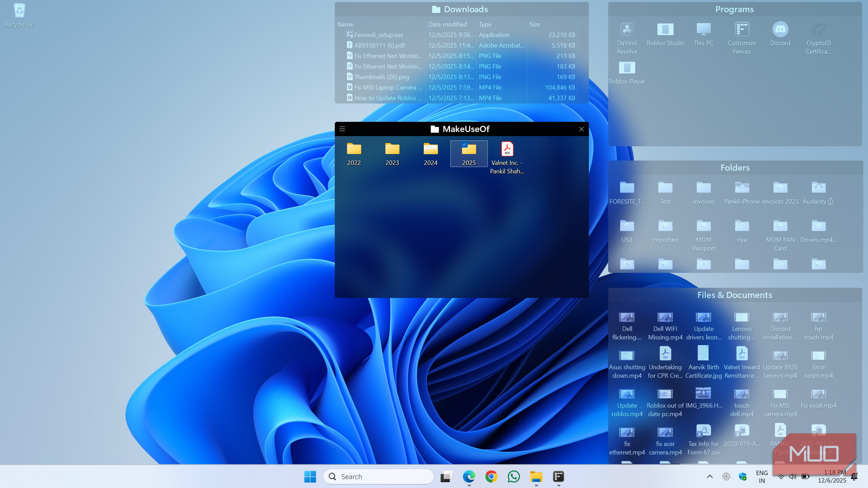Sort Downloads by Name column
Viewport: 868px width, 488px height.
pyautogui.click(x=380, y=24)
